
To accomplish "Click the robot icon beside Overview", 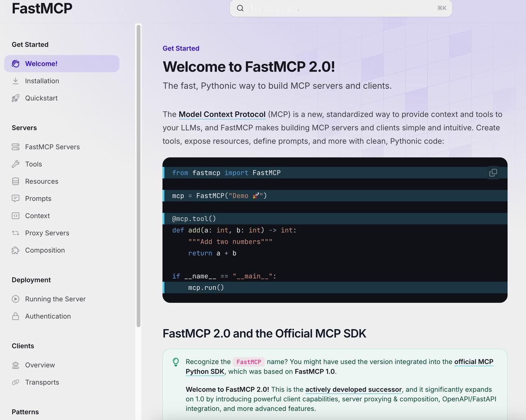I will [x=16, y=365].
